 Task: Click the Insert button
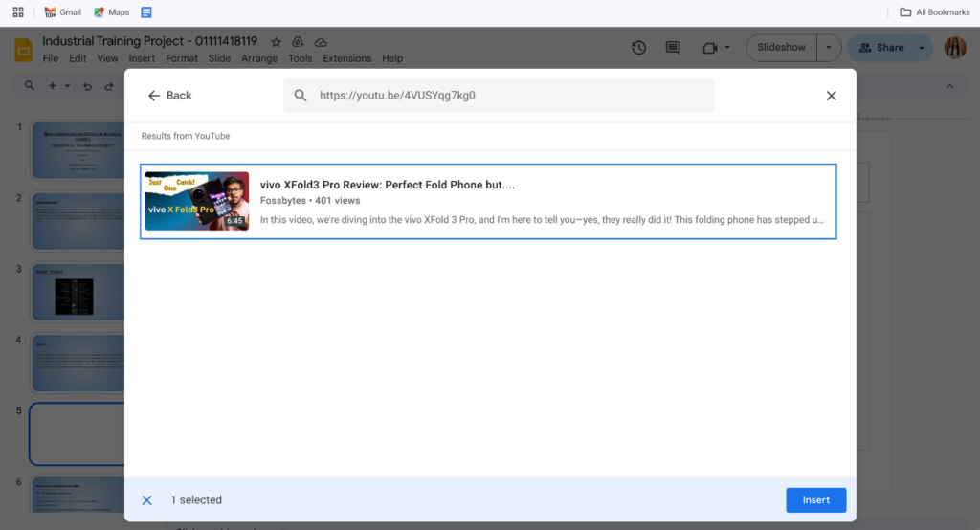pos(815,500)
